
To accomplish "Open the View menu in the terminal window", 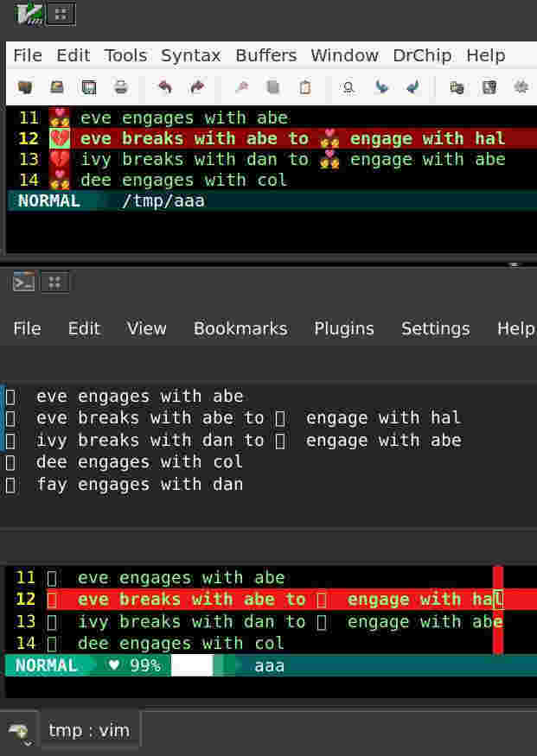I will click(x=146, y=329).
